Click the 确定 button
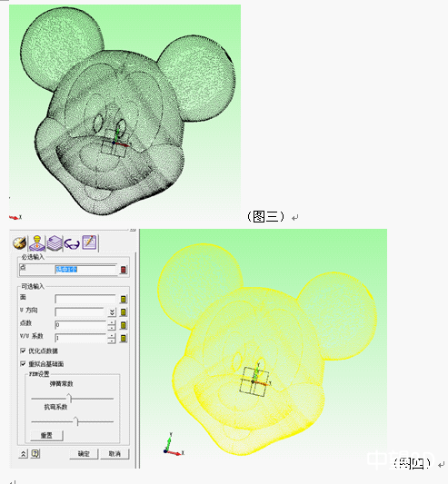This screenshot has height=484, width=448. point(84,454)
